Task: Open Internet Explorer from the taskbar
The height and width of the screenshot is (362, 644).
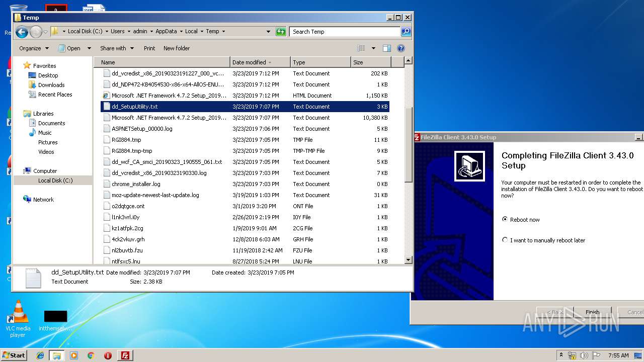Action: point(40,355)
